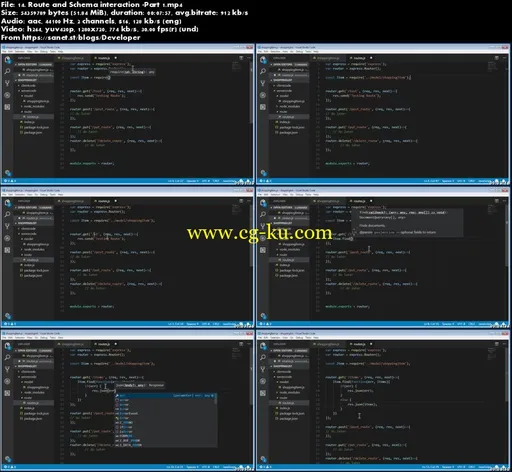Click Spaces indentation setting in sixth thumbnail

coord(447,467)
